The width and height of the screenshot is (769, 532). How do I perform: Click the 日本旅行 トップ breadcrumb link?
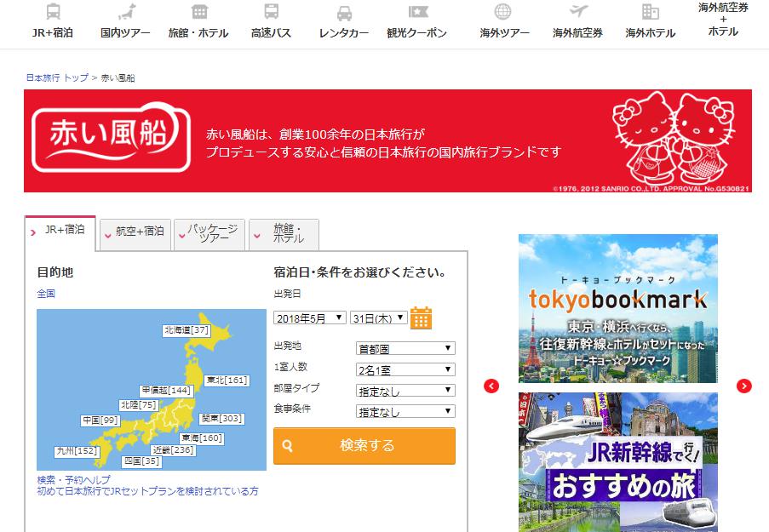point(57,77)
